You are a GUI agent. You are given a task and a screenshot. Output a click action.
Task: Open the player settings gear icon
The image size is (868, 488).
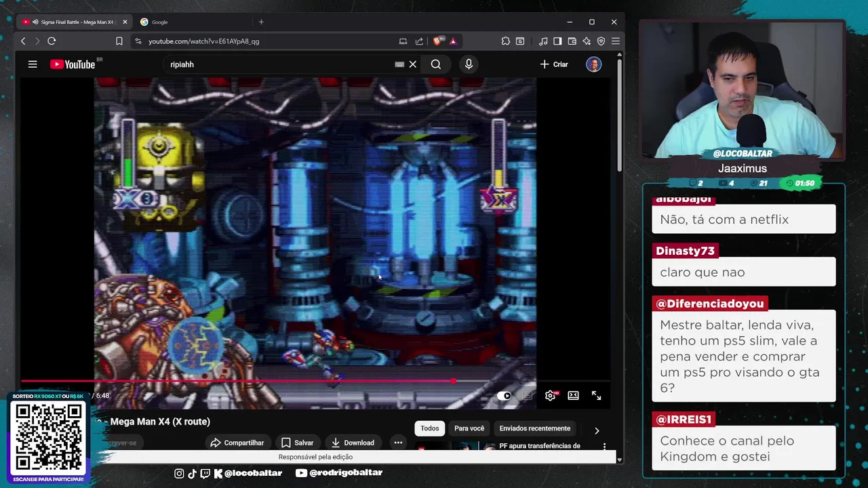point(551,396)
